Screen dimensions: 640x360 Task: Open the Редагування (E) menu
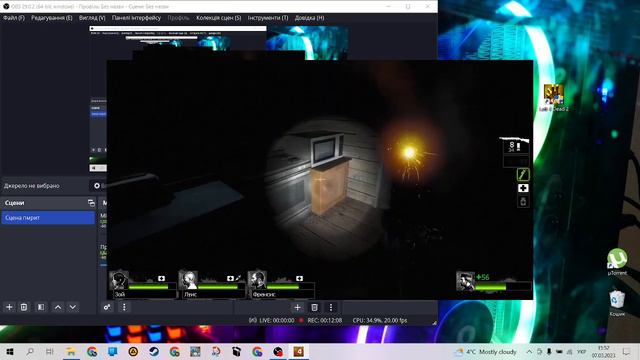[52, 18]
